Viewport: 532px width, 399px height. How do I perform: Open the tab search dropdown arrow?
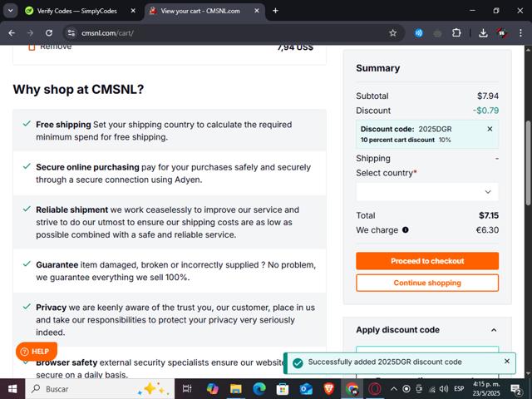pyautogui.click(x=11, y=11)
